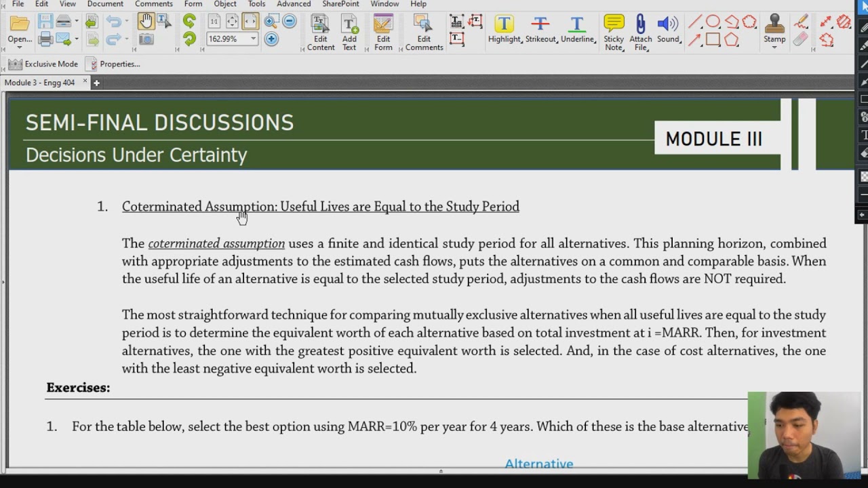Open the Document menu
Screen dimensions: 868x488
coord(105,4)
